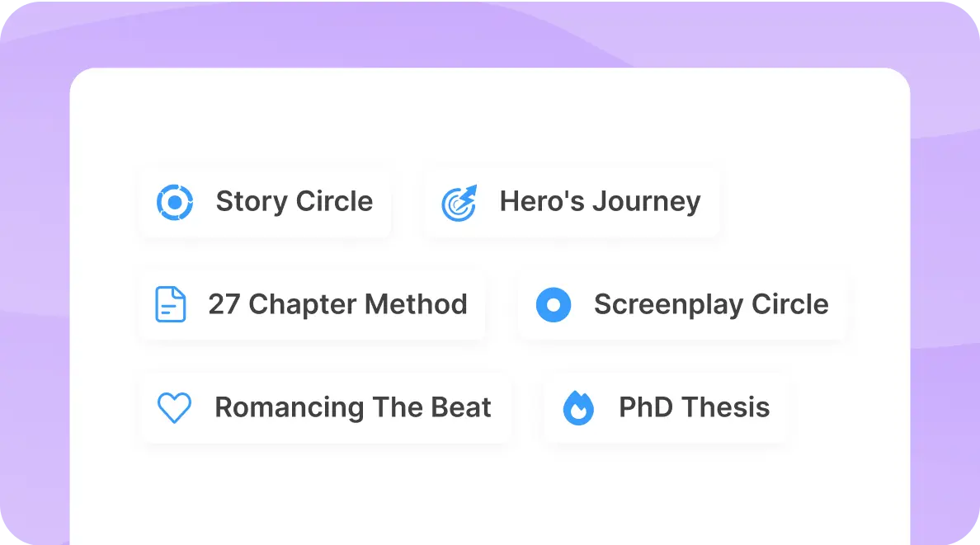
Task: Click the 27 Chapter Method text label
Action: coord(340,304)
